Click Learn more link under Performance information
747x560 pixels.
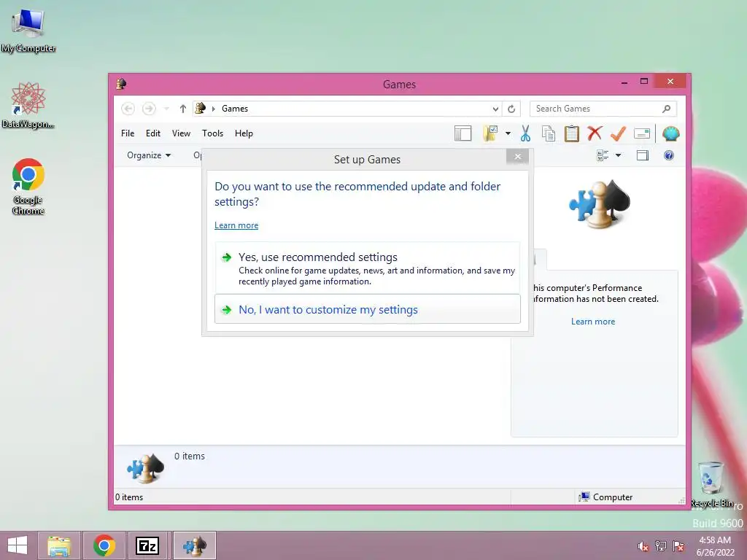[593, 322]
